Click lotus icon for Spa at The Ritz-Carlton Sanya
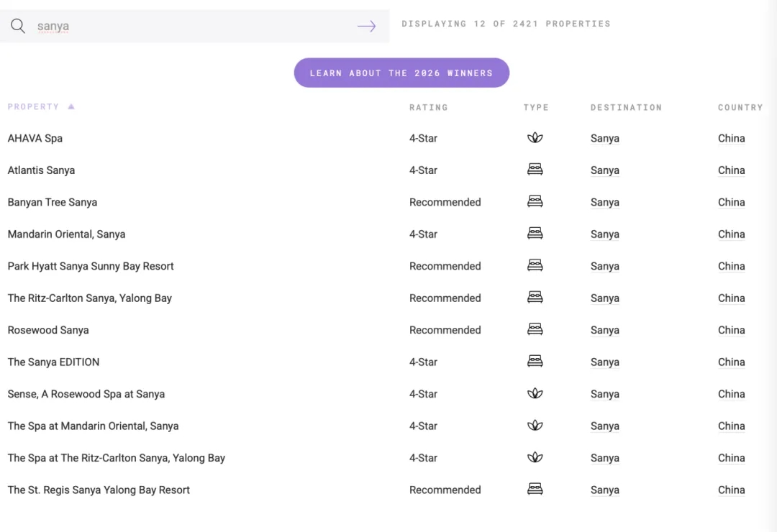 [x=535, y=458]
